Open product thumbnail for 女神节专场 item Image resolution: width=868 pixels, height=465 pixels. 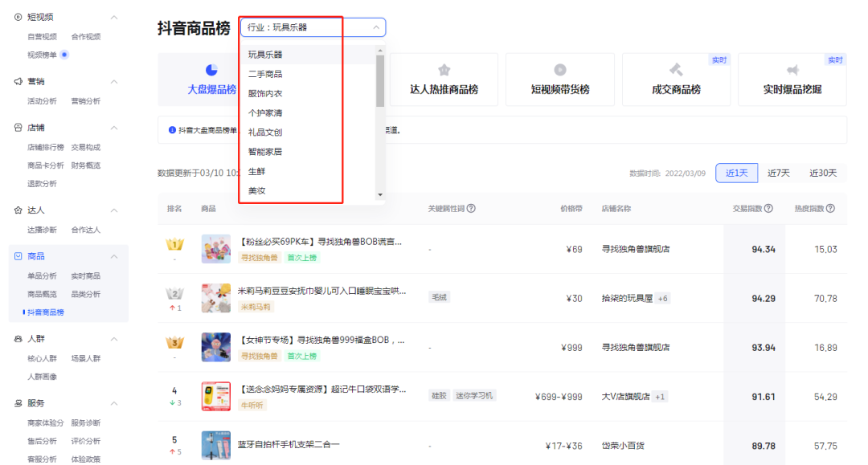tap(216, 347)
